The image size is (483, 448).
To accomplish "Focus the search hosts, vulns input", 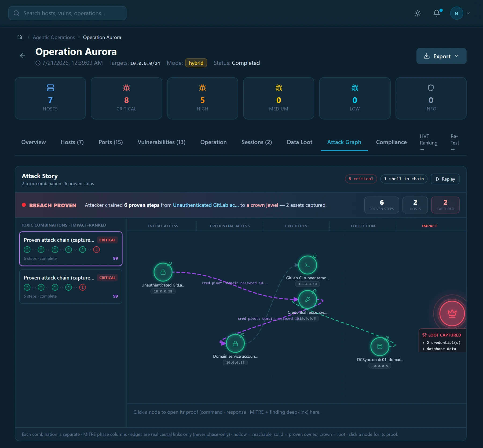I will 67,13.
